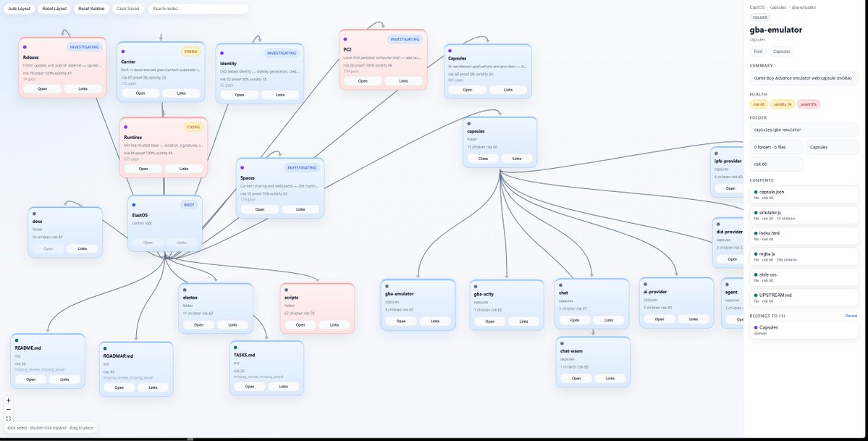
Task: Go to capsules in breadcrumb
Action: click(778, 7)
